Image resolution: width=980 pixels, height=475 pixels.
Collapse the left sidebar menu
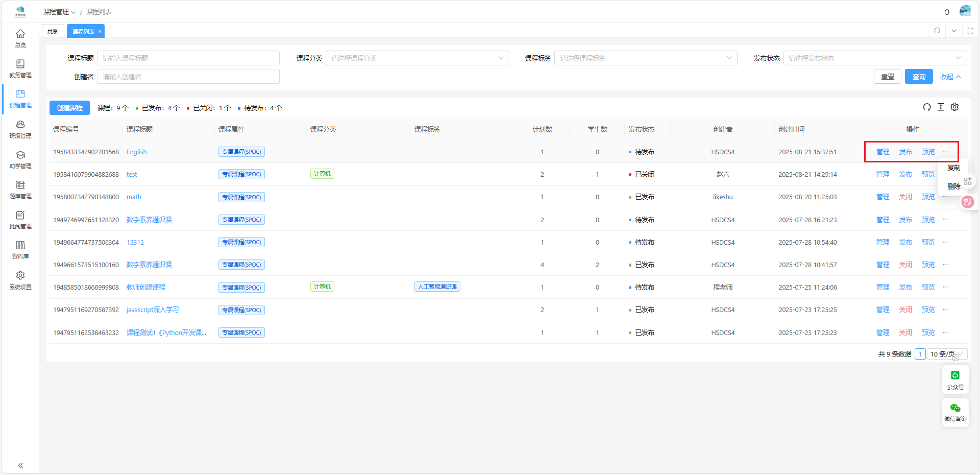tap(20, 465)
